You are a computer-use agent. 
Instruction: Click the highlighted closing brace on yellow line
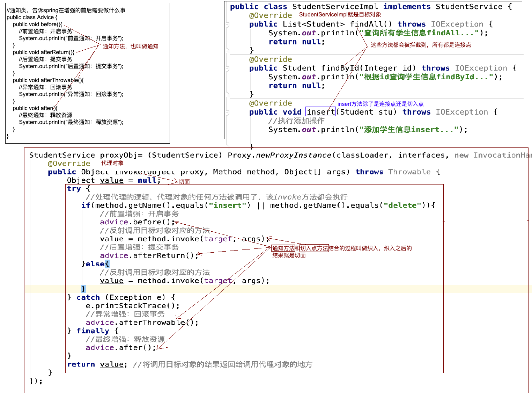pos(83,289)
